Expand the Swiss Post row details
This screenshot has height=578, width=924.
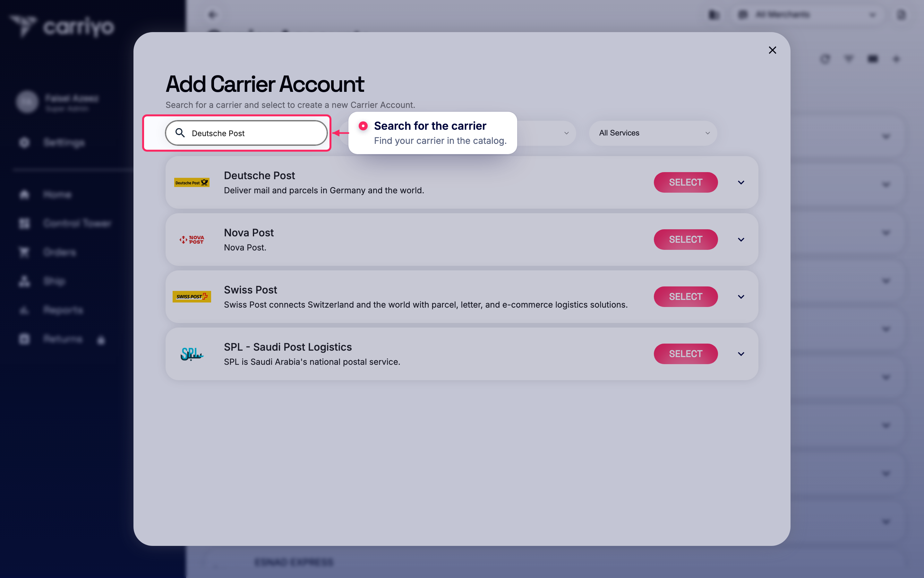[741, 297]
